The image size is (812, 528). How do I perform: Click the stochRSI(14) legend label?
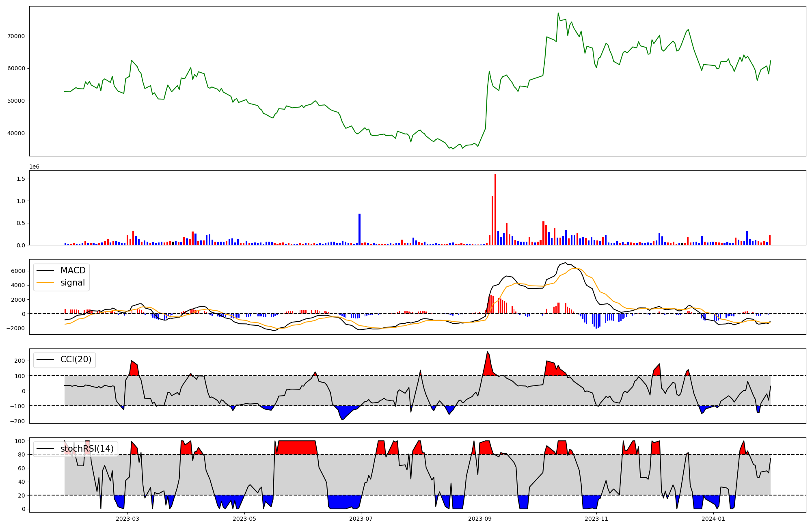pyautogui.click(x=87, y=449)
